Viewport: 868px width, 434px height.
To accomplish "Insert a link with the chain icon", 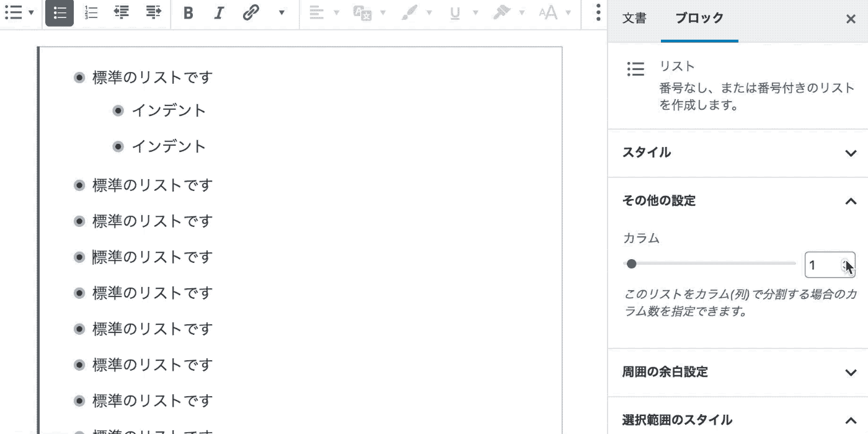I will [250, 13].
